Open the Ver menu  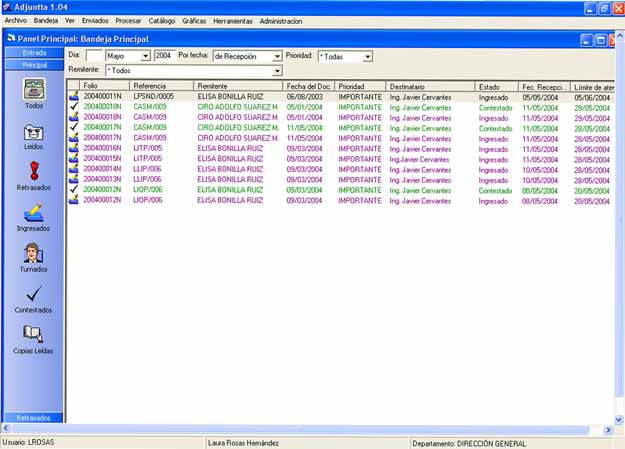point(70,21)
